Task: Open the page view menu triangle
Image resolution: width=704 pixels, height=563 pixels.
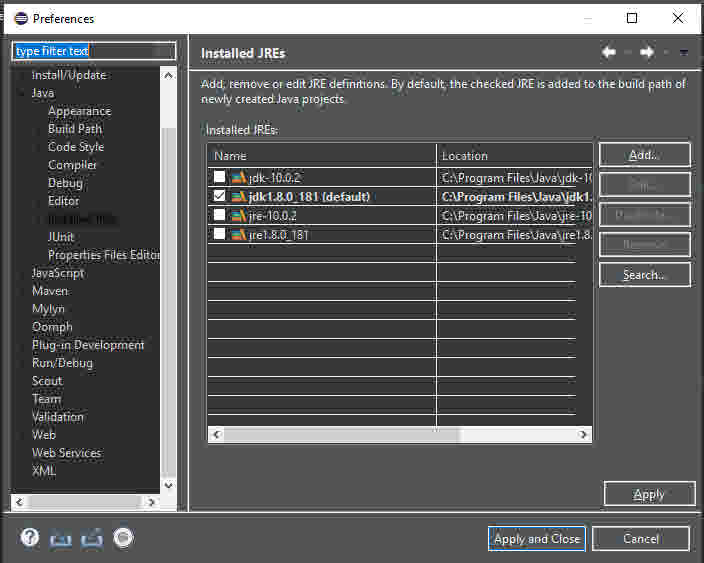Action: 683,53
